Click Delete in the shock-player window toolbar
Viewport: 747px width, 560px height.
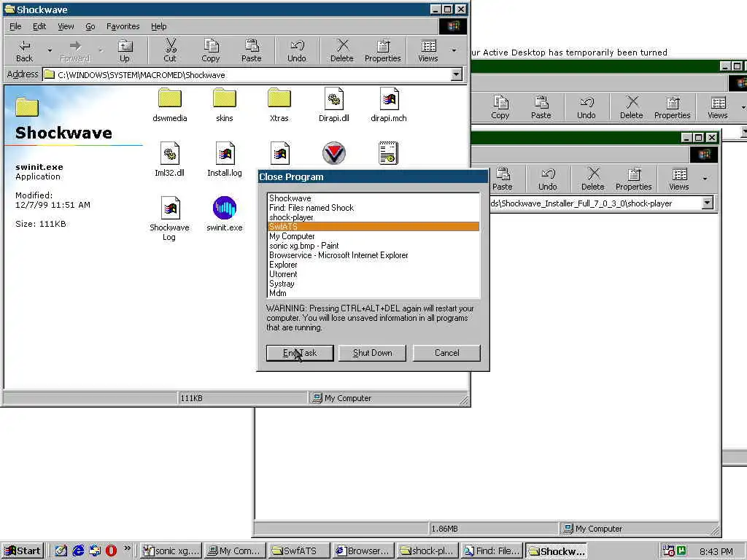coord(592,179)
